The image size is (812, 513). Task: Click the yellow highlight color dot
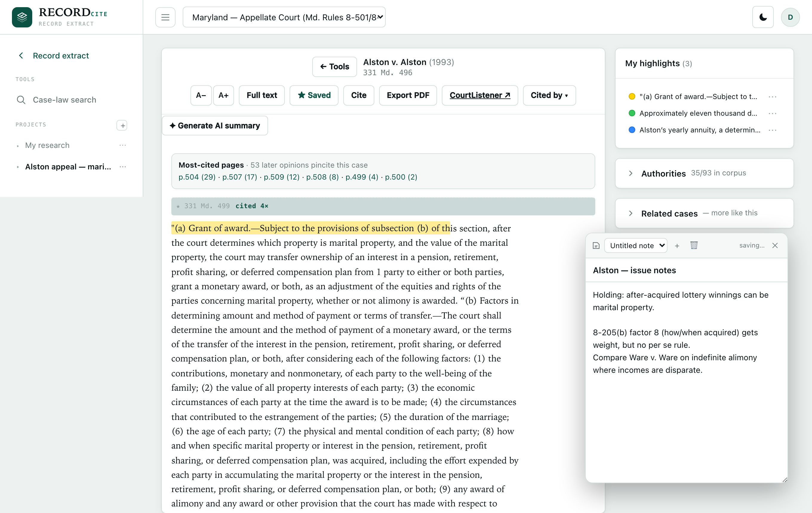[632, 97]
